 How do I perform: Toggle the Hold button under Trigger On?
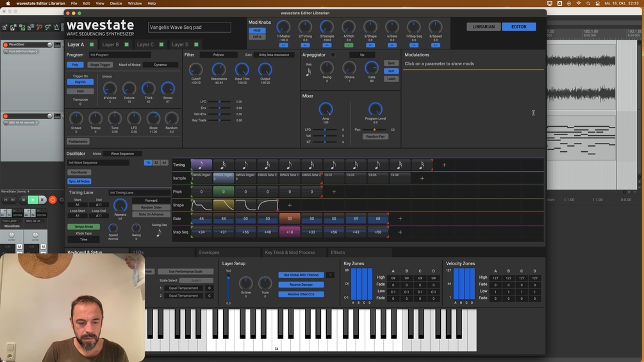pos(80,91)
